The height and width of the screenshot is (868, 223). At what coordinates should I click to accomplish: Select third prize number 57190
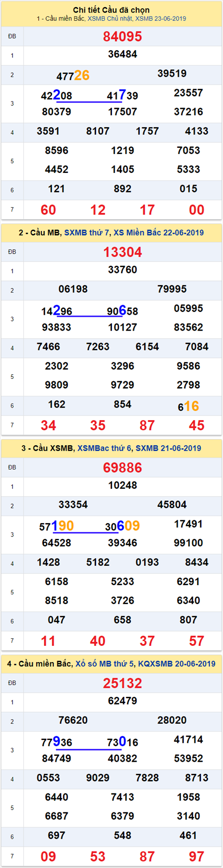(57, 526)
